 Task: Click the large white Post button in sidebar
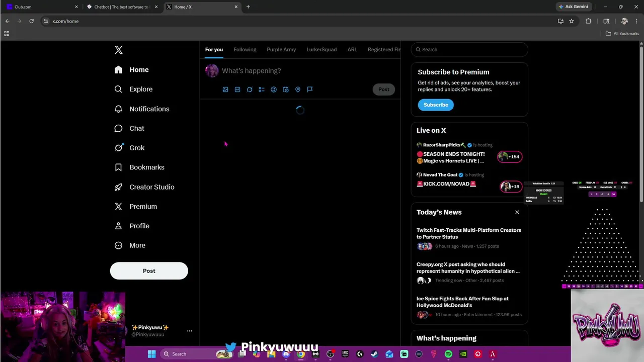click(149, 271)
